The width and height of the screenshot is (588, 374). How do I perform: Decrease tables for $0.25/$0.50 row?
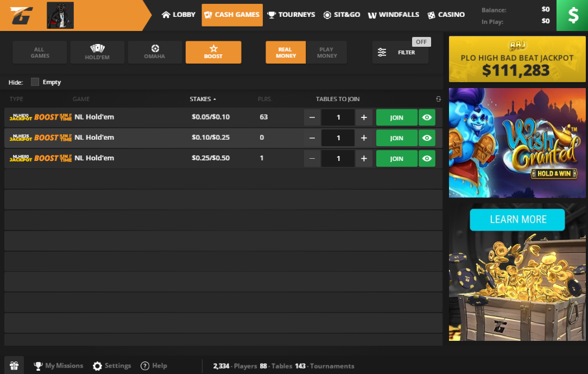click(x=312, y=159)
